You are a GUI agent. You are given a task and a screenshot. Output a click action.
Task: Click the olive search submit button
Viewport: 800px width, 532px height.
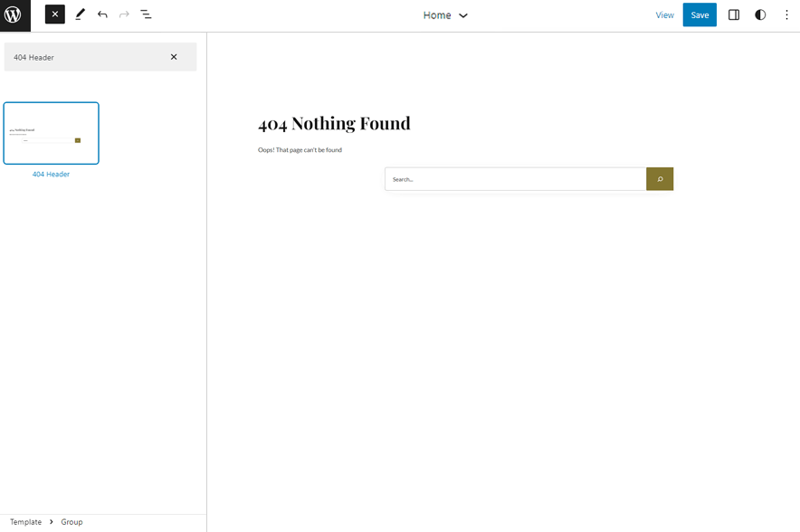(660, 179)
